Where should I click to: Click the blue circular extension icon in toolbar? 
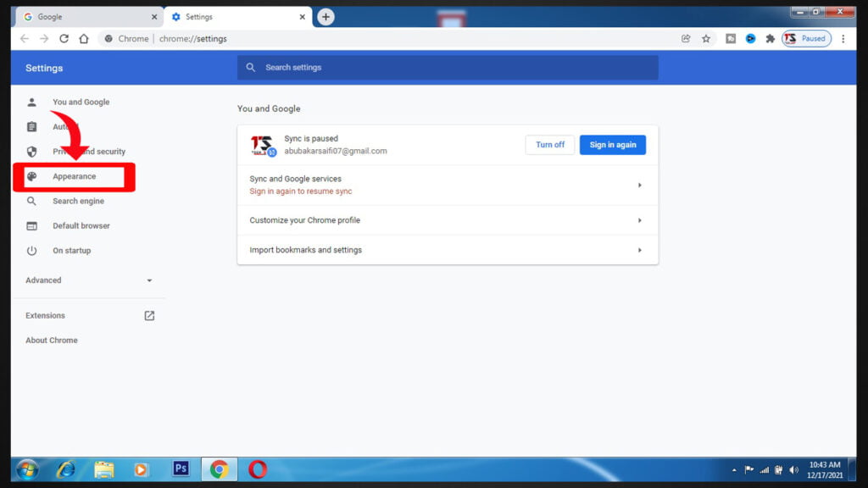coord(750,39)
